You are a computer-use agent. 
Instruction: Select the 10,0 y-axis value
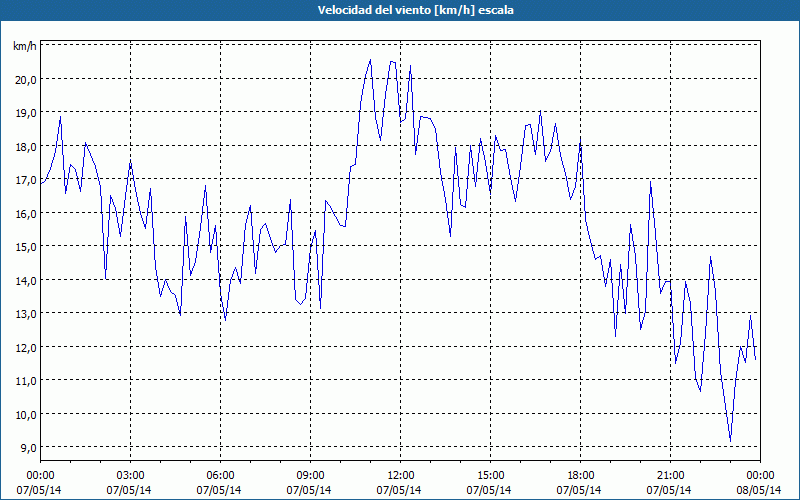(26, 414)
